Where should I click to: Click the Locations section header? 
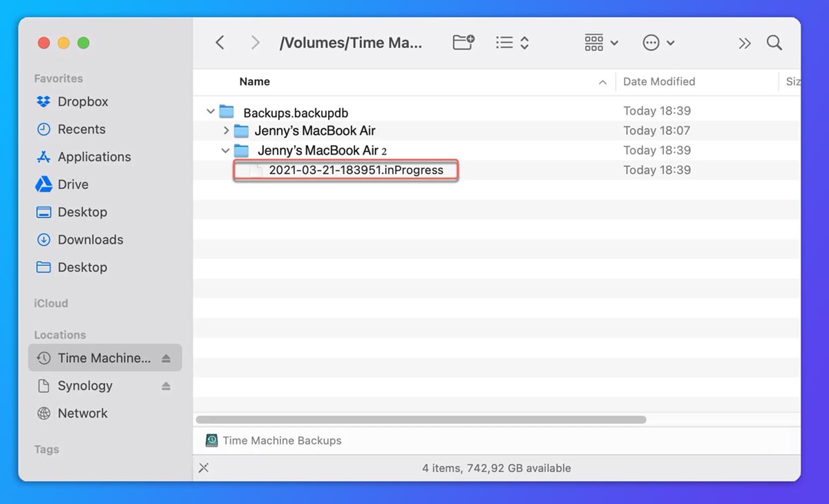pos(60,335)
